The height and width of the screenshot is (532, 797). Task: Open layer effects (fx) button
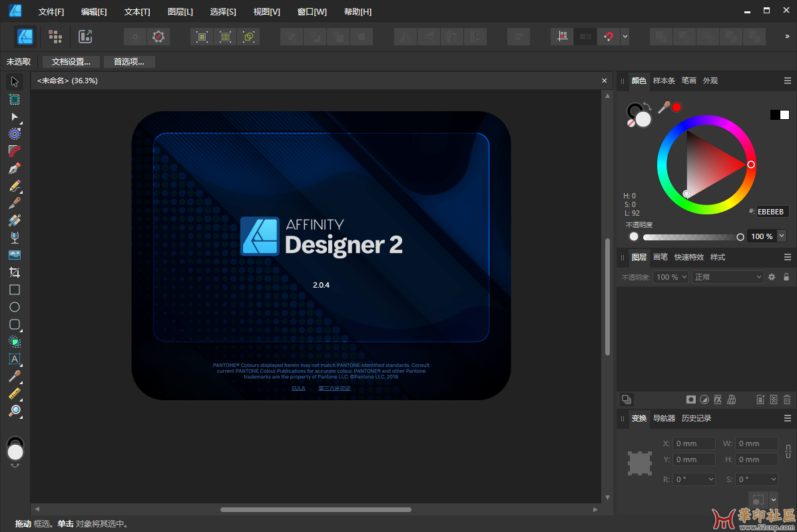(x=718, y=399)
